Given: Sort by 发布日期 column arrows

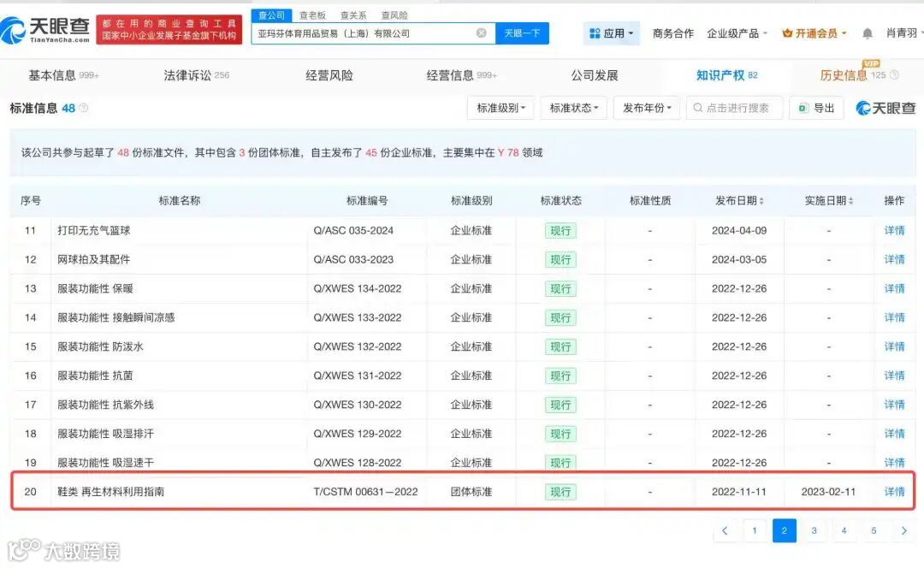Looking at the screenshot, I should (761, 201).
